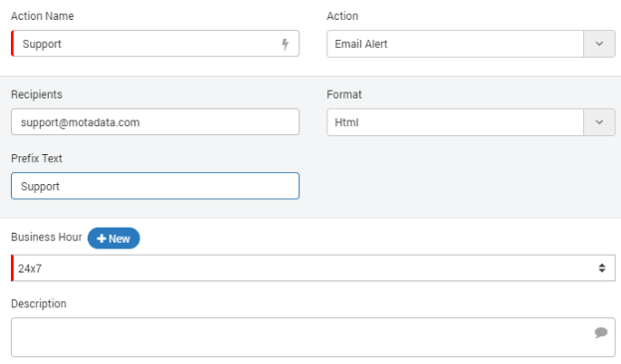The width and height of the screenshot is (621, 364).
Task: Click the New business hour button
Action: tap(113, 238)
